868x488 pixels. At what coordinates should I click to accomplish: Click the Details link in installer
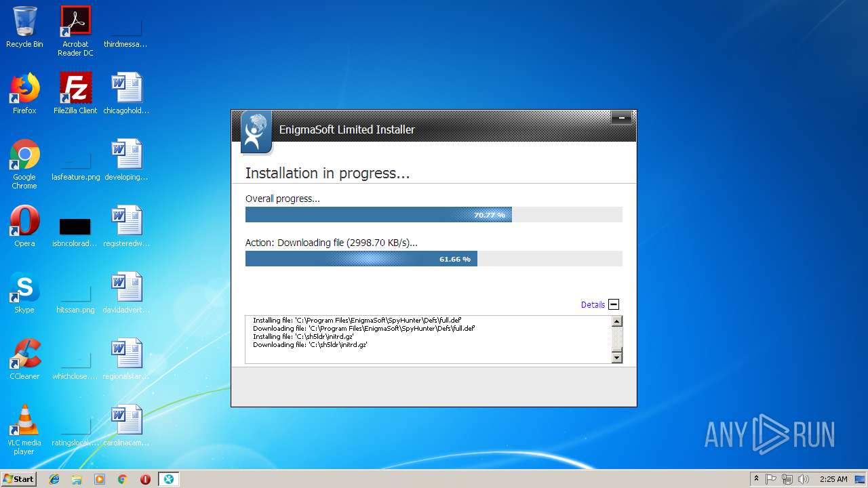[593, 305]
